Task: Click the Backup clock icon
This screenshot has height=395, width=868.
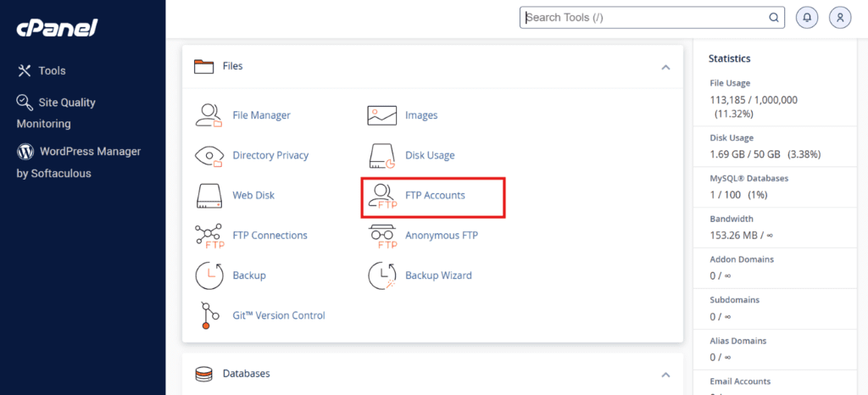Action: [x=209, y=275]
